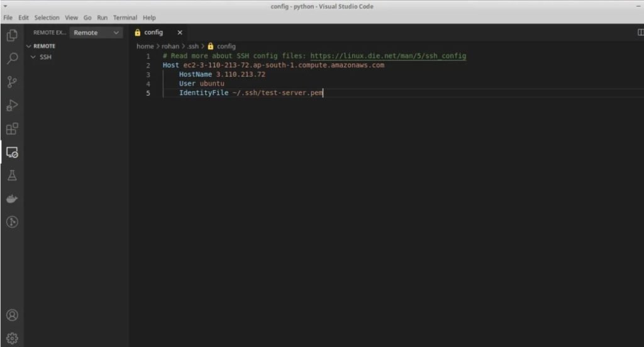Click the window menu arrow in title bar

(5, 6)
